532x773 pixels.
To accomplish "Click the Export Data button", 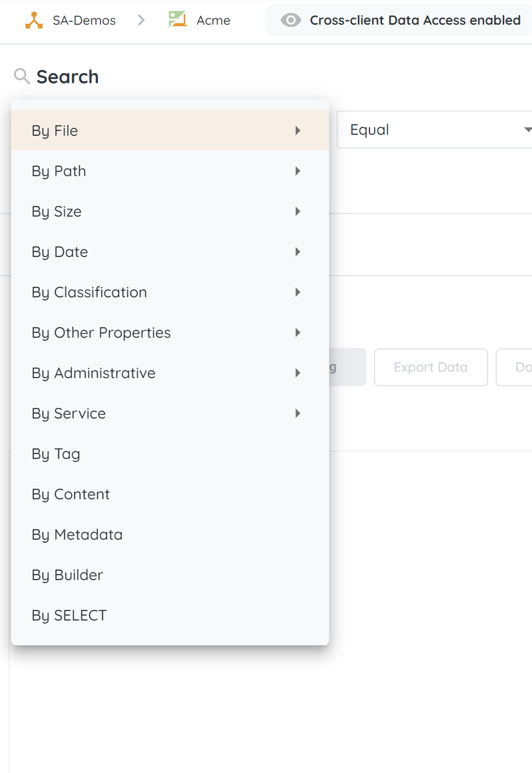I will 431,367.
